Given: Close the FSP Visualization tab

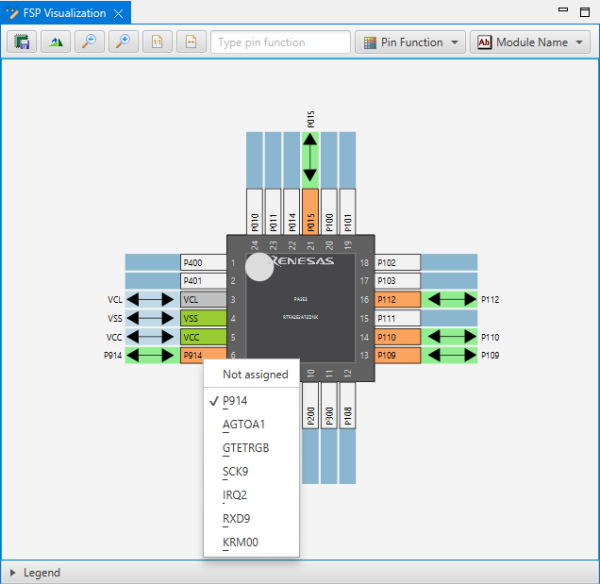Looking at the screenshot, I should tap(117, 13).
